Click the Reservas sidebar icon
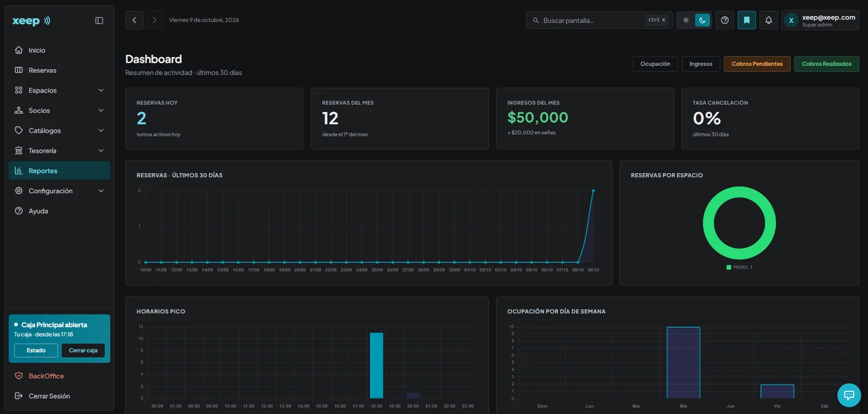This screenshot has width=868, height=414. tap(19, 70)
